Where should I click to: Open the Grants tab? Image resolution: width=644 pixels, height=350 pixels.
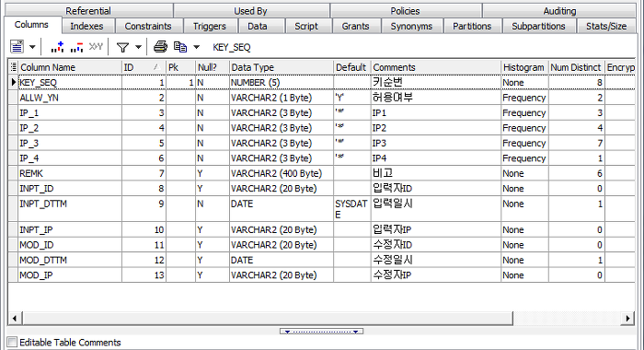point(355,27)
